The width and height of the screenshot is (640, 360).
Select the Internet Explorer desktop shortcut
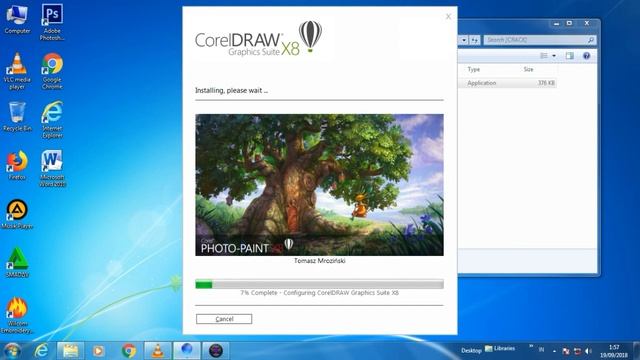(x=52, y=119)
